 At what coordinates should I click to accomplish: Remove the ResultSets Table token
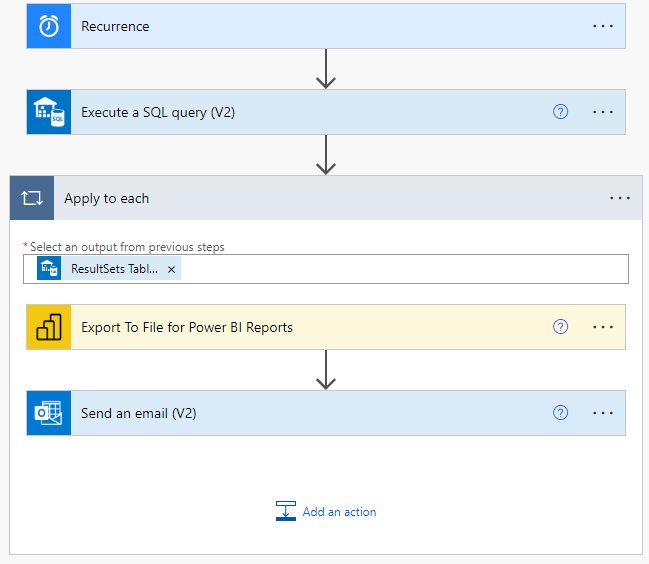pos(171,269)
